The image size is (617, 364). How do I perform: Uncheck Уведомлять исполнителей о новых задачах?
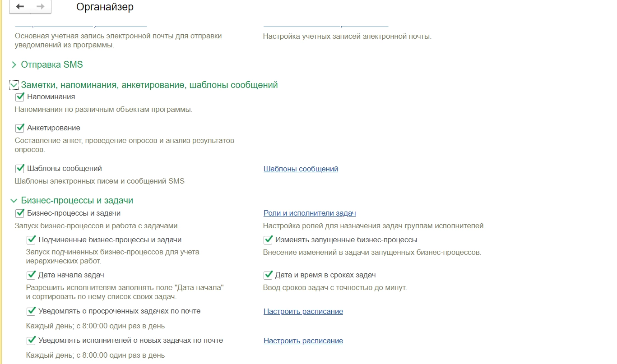coord(31,341)
